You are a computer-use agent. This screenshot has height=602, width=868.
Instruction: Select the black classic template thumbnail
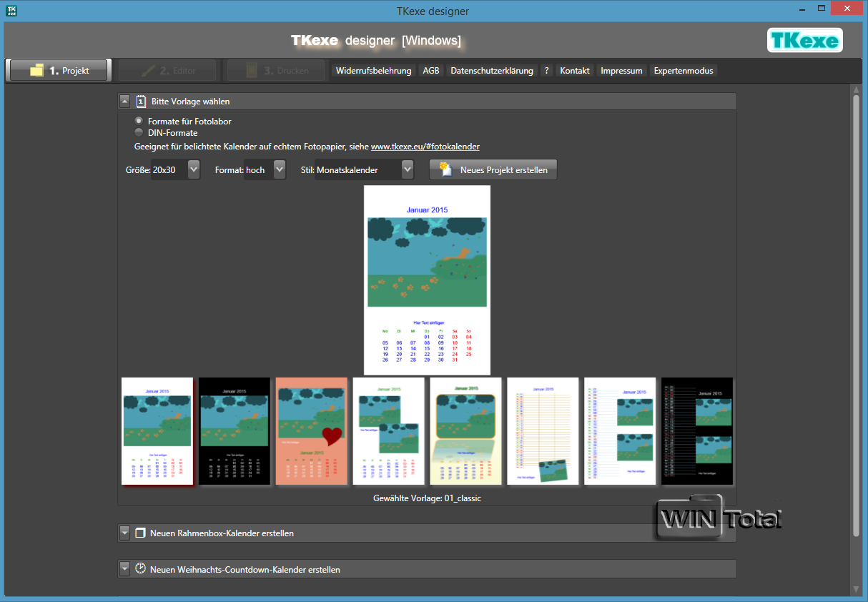coord(235,431)
